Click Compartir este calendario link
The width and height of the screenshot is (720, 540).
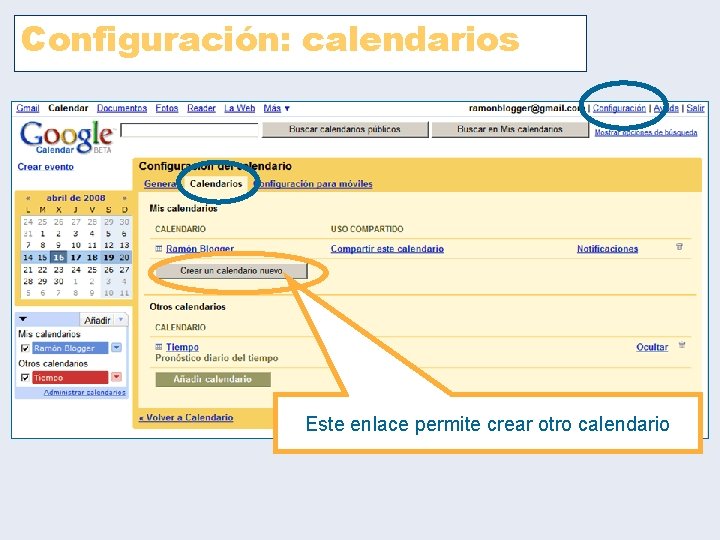[387, 248]
